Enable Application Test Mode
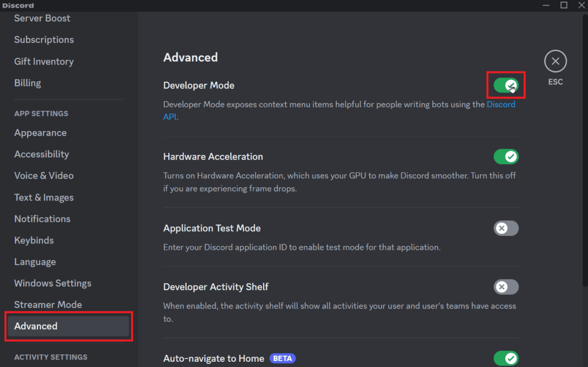The height and width of the screenshot is (367, 588). 506,228
